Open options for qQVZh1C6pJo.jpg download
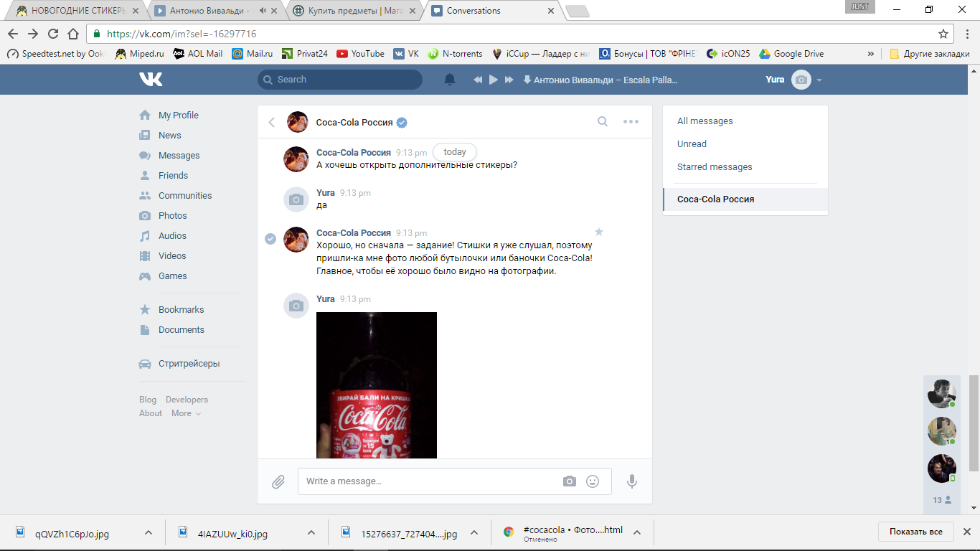 148,532
